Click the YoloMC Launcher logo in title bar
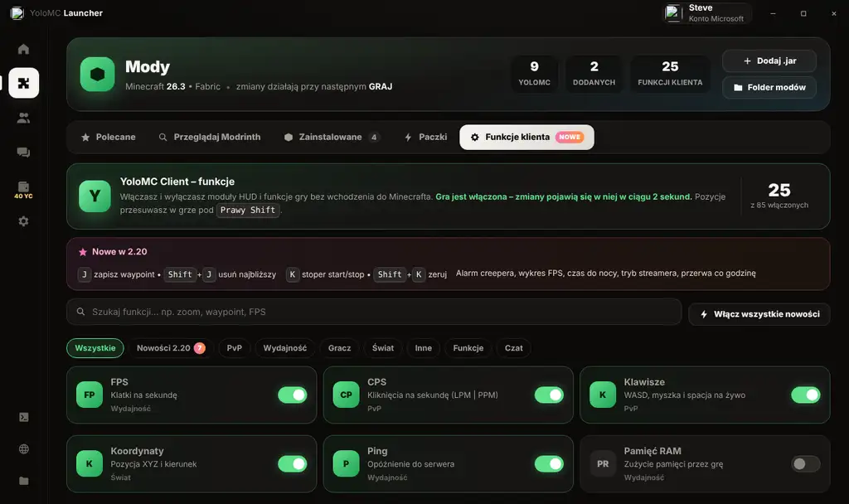The image size is (849, 504). (17, 13)
